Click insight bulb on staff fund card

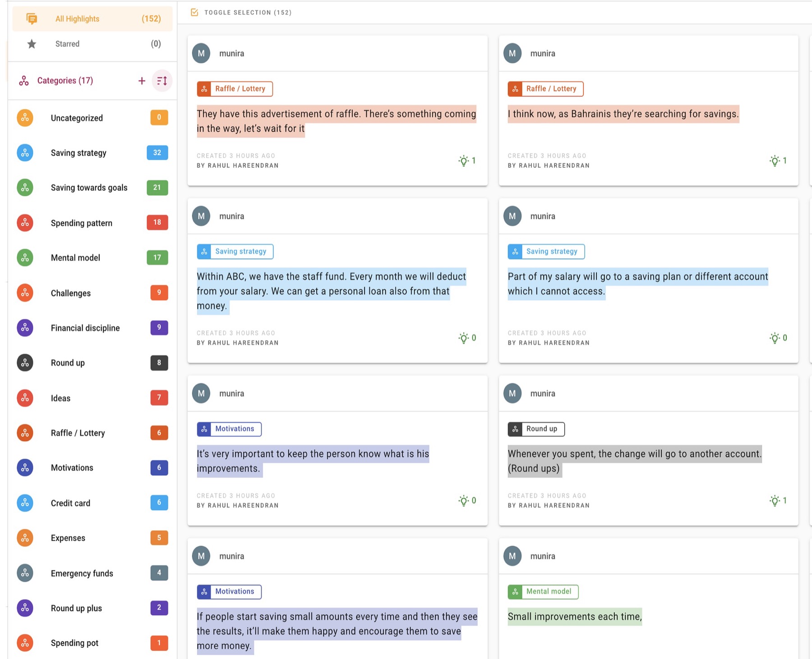pyautogui.click(x=463, y=338)
